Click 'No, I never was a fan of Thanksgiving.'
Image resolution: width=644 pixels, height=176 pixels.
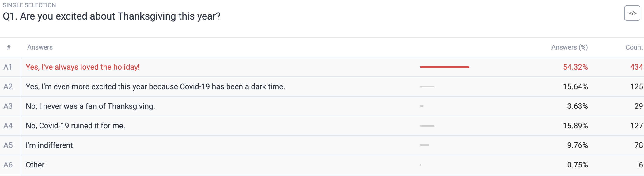pos(90,106)
